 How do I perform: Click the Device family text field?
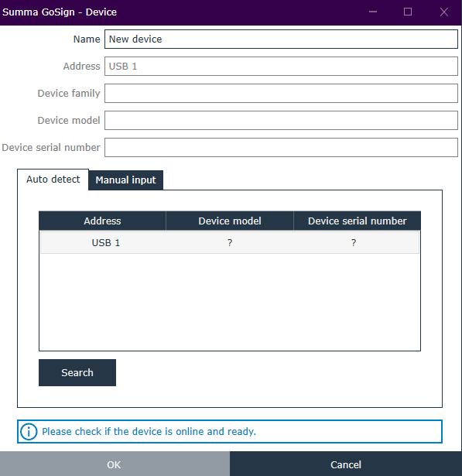(281, 93)
